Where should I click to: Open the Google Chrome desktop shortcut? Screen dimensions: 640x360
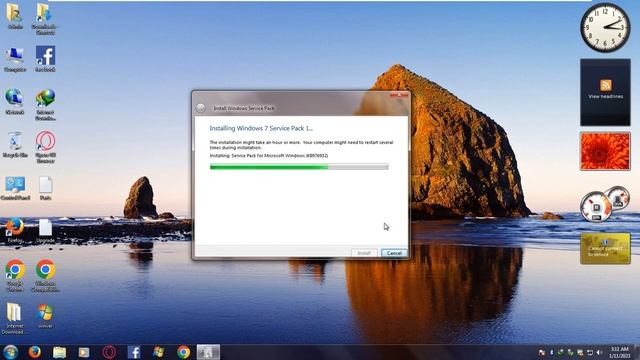pyautogui.click(x=15, y=276)
